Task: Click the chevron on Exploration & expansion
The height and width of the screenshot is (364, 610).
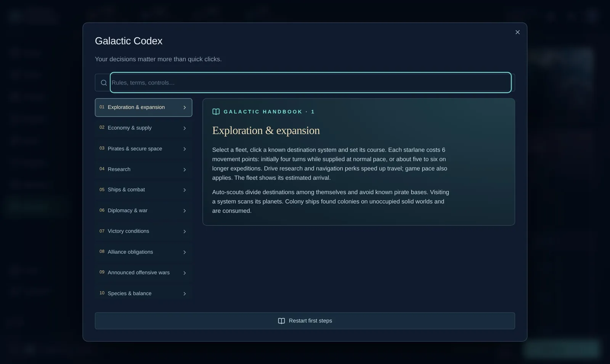Action: pos(185,107)
